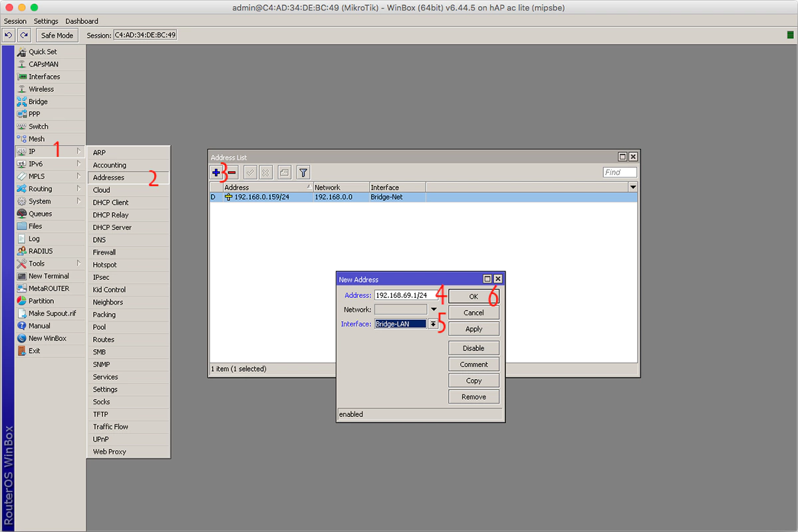Select Web Proxy in IP submenu

128,452
